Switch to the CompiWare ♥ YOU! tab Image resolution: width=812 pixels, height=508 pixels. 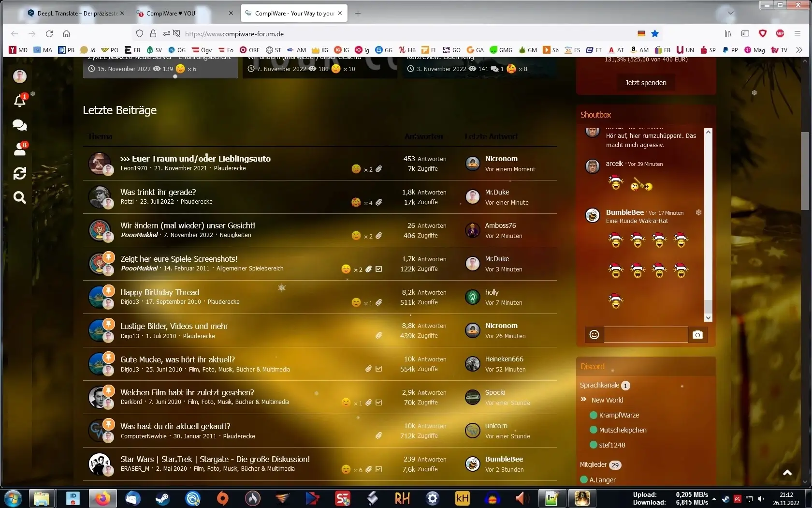184,14
